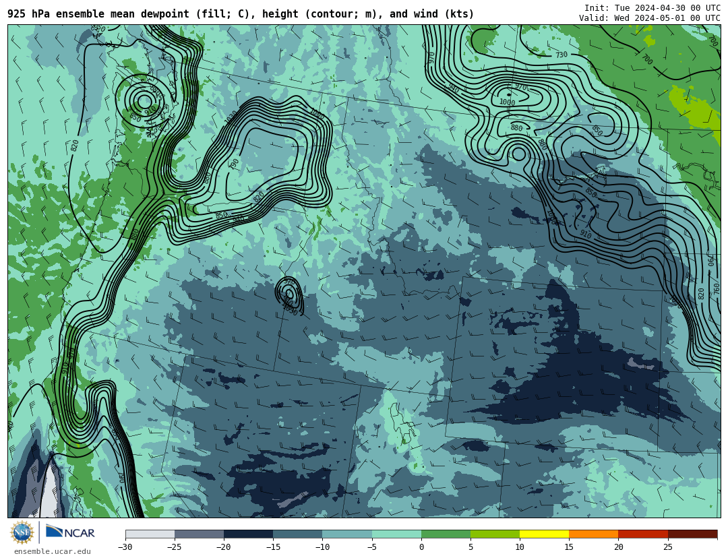Pick the dark teal -15 to -10 colorbar segment
This screenshot has height=560, width=728.
tap(298, 534)
